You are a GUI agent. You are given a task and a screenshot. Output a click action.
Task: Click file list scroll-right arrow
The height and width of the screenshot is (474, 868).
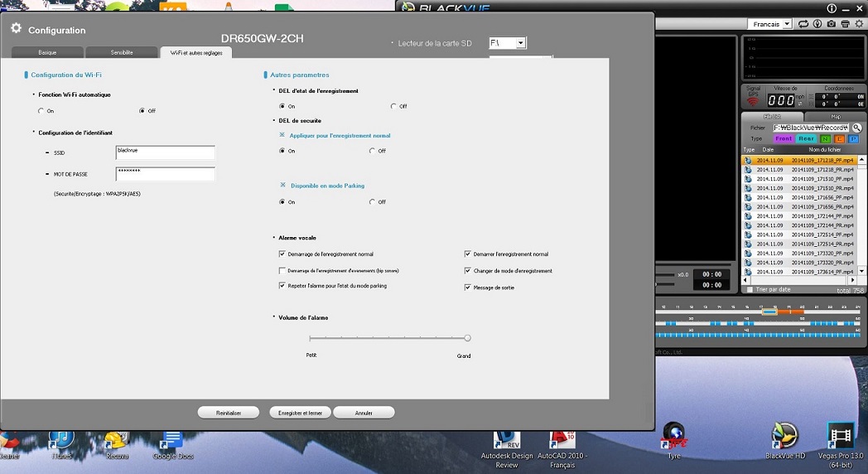[x=853, y=280]
